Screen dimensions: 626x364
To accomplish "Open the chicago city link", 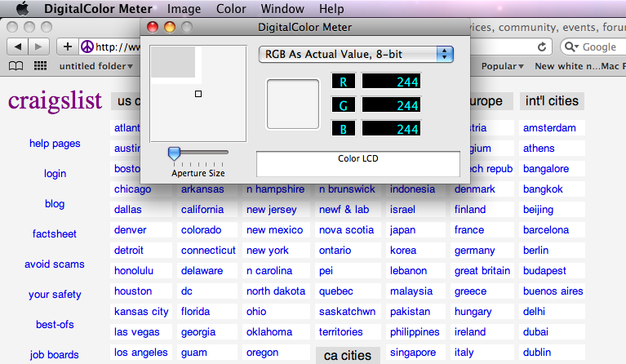I will click(132, 189).
